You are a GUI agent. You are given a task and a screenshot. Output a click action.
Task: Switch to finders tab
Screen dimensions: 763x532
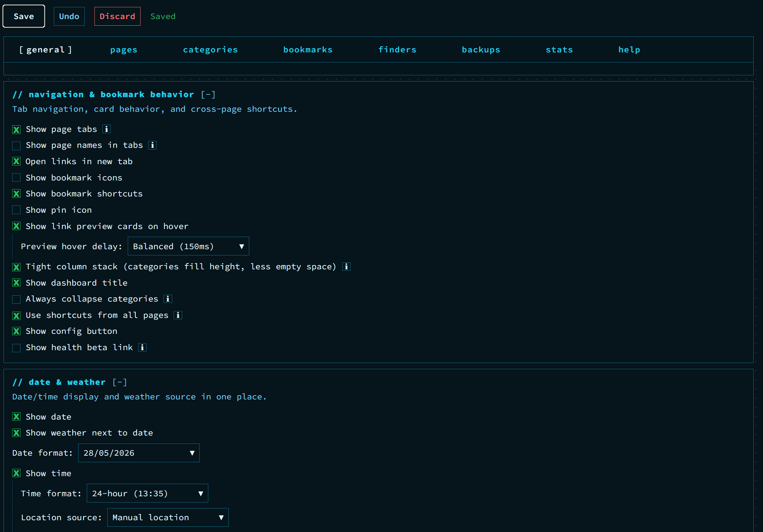397,50
